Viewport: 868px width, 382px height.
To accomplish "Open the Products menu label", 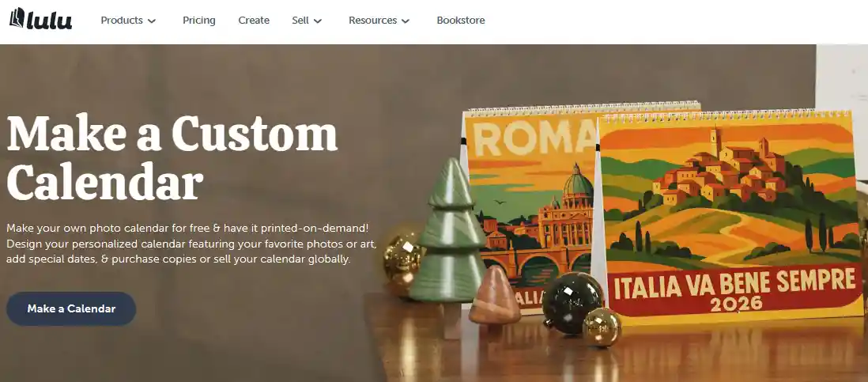I will [x=122, y=21].
